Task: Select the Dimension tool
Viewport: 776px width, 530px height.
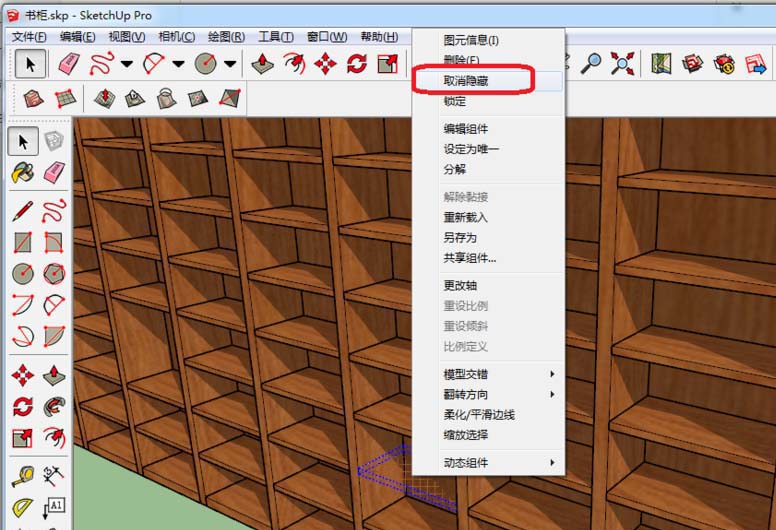Action: (x=54, y=476)
